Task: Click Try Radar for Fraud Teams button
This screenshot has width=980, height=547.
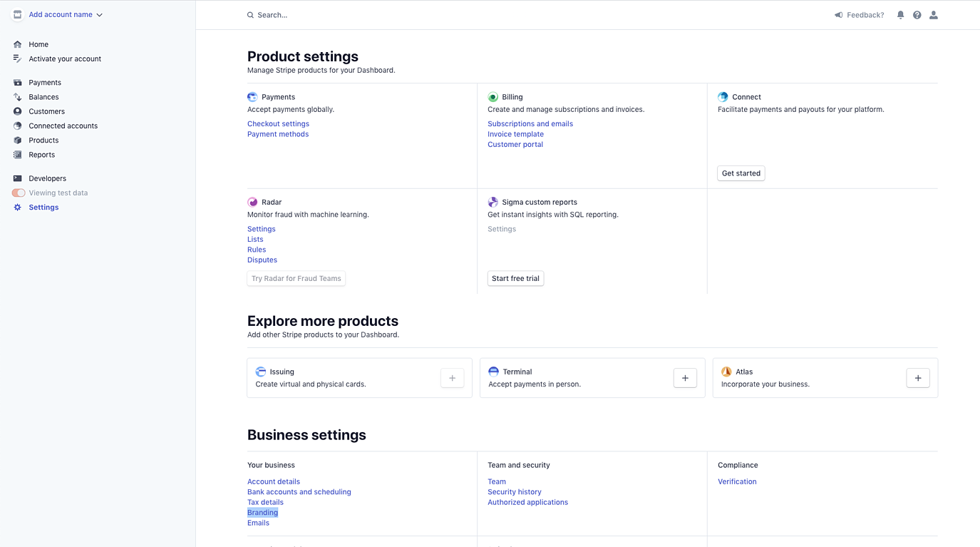Action: [296, 278]
